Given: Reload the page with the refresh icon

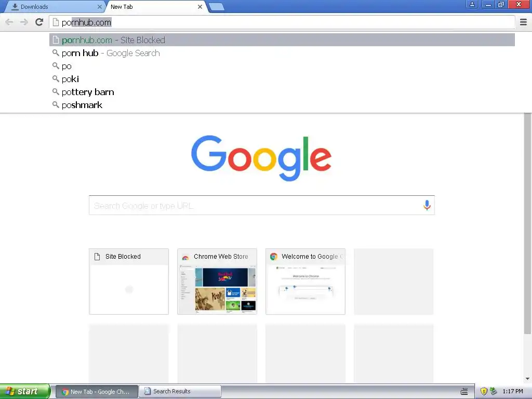Looking at the screenshot, I should tap(39, 22).
